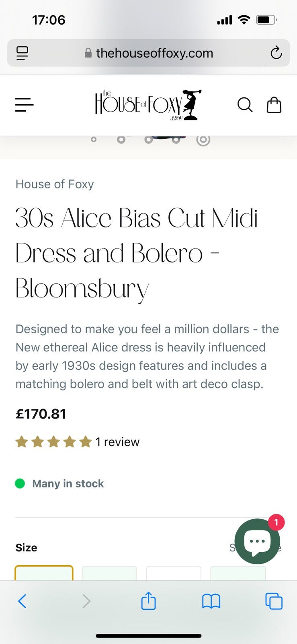Tap the Safari share icon
The image size is (297, 644).
point(148,601)
